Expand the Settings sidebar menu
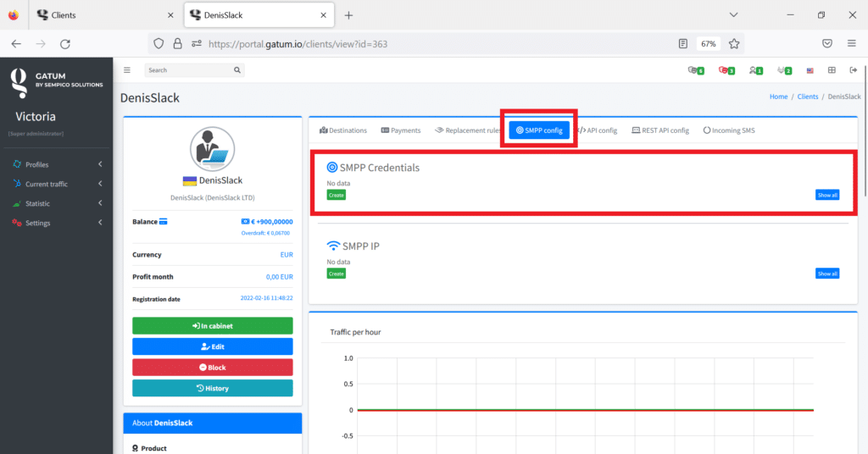This screenshot has width=868, height=454. [x=57, y=223]
